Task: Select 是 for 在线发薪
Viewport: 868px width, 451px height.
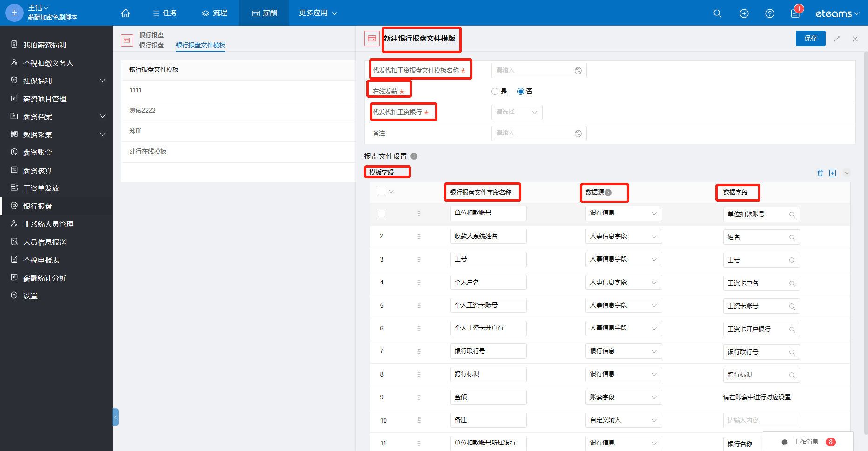Action: [x=495, y=92]
